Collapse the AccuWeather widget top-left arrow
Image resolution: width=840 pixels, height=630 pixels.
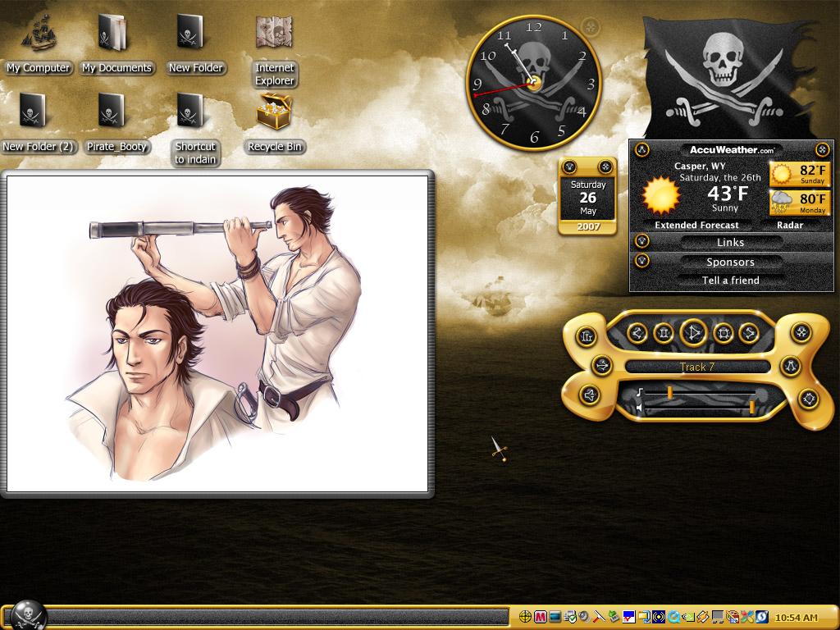641,149
